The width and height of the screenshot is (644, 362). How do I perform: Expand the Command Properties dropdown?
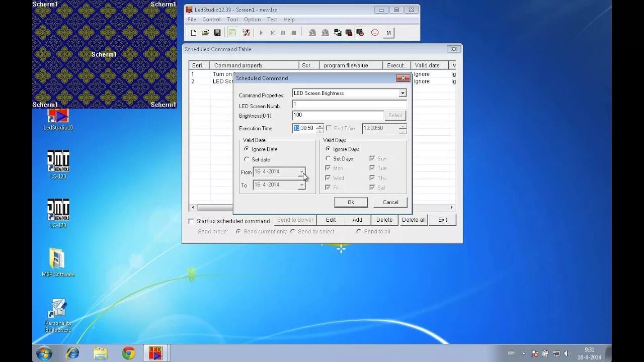click(403, 93)
